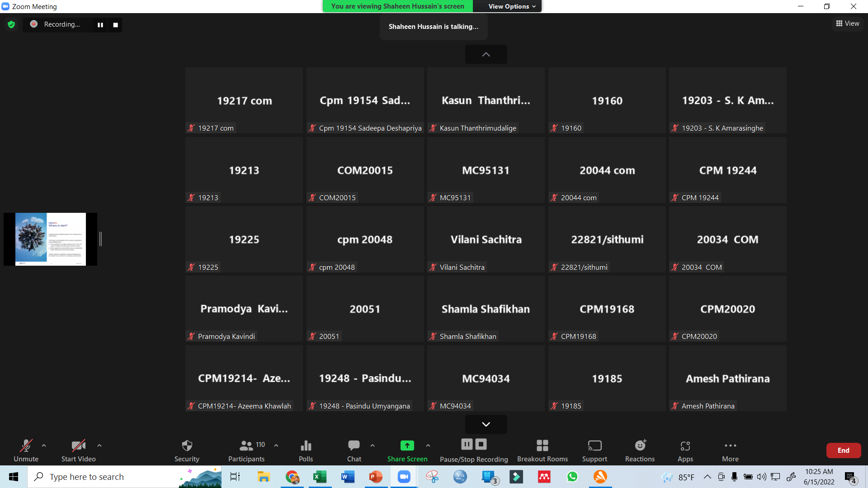Click the shared screen slide thumbnail
Viewport: 868px width, 488px height.
coord(51,239)
